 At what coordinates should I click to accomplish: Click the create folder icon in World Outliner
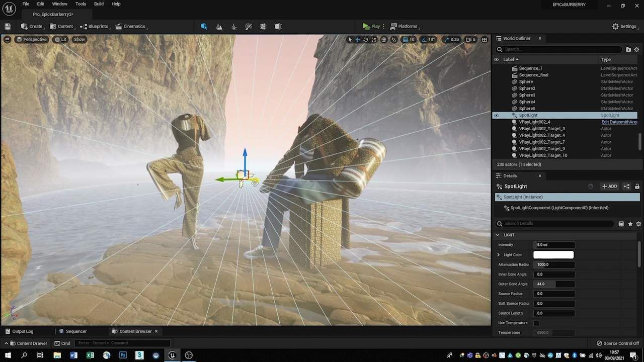628,49
